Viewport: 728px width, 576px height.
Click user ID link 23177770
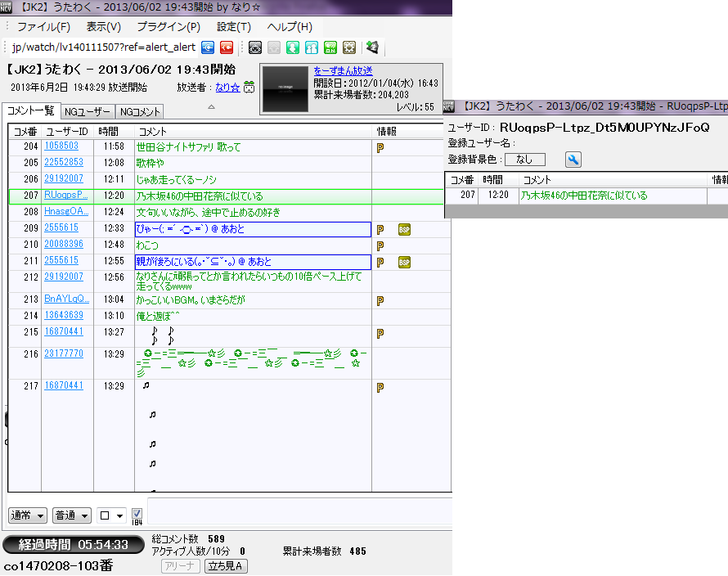64,353
